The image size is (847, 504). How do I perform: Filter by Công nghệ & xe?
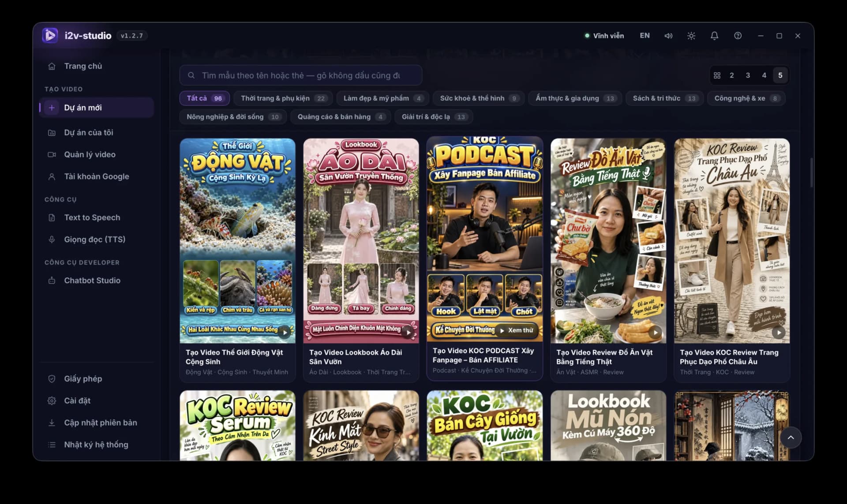click(x=746, y=98)
